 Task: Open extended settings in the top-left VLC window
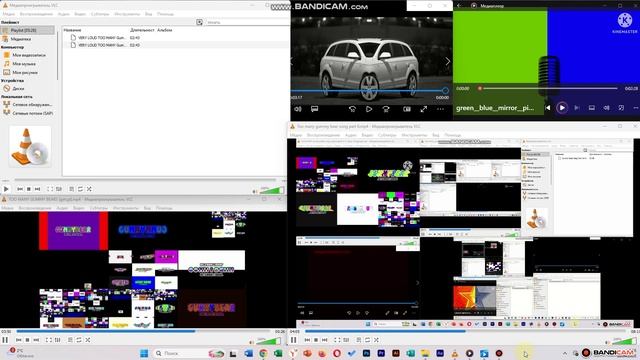coord(59,189)
